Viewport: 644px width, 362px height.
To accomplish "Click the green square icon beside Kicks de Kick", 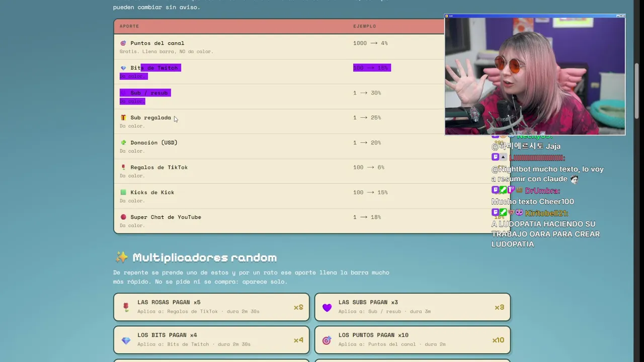I will pos(123,193).
